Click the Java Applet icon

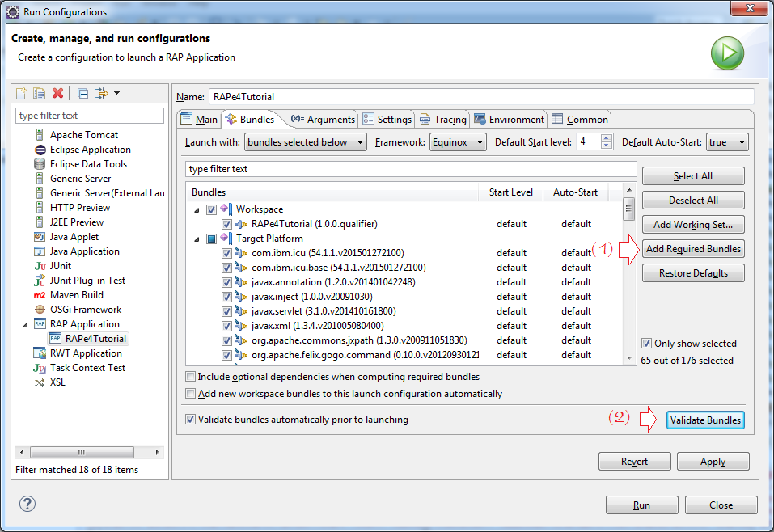pos(40,237)
